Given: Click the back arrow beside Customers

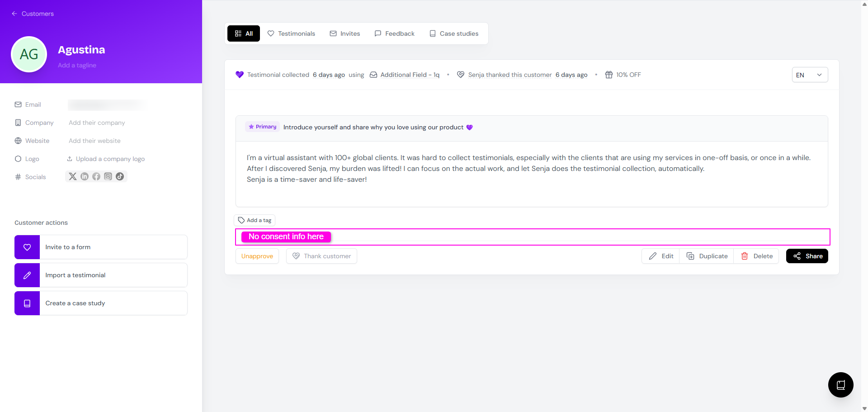Looking at the screenshot, I should pyautogui.click(x=14, y=14).
